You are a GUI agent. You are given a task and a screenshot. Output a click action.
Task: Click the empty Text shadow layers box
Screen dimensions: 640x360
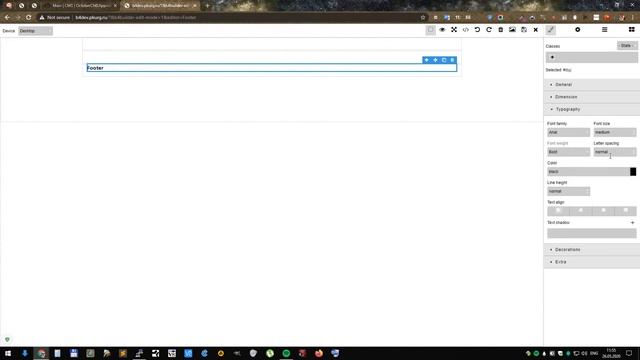click(591, 233)
